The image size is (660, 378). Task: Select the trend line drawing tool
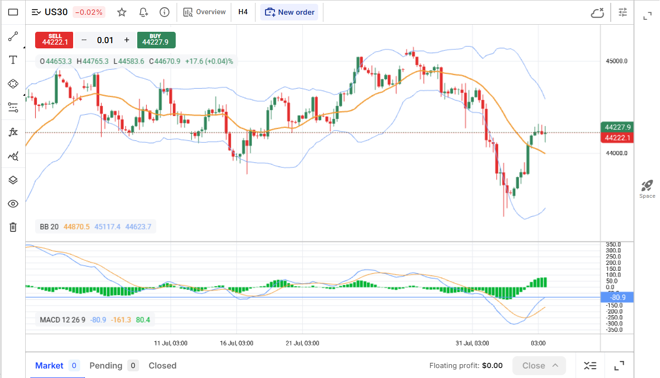point(13,36)
